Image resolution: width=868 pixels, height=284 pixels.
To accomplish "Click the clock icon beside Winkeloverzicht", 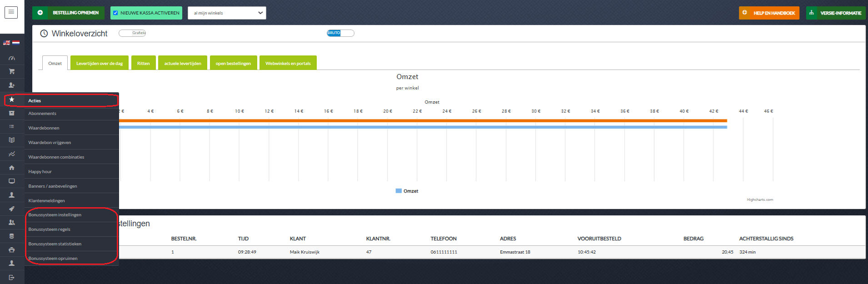I will (44, 34).
